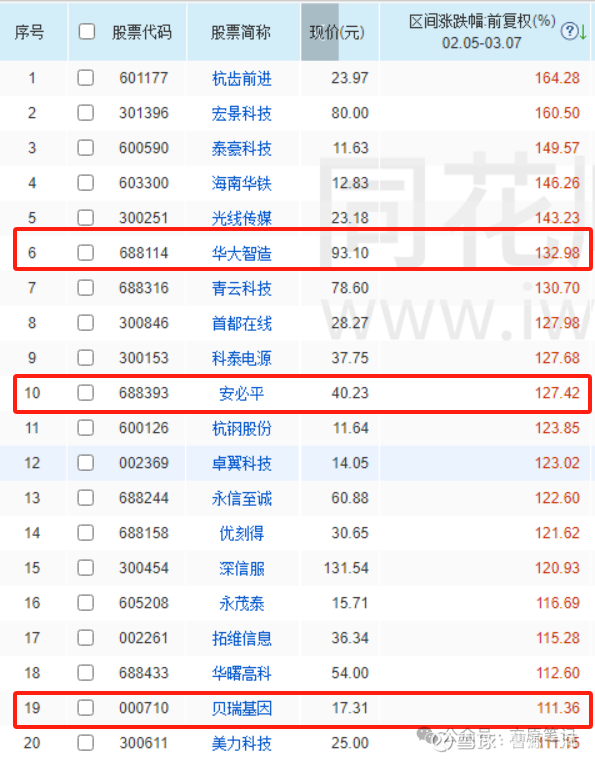Screen dimensions: 595x759
Task: Click the 序号 column header
Action: (x=30, y=32)
